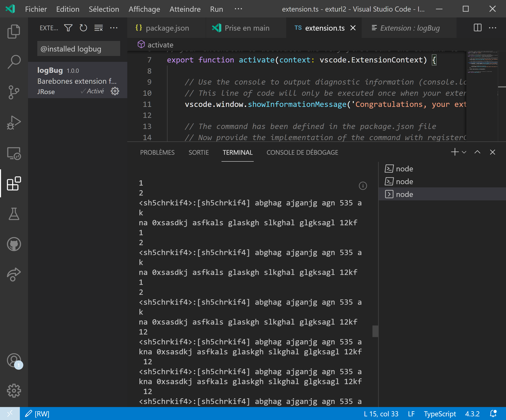Open the Search view
The height and width of the screenshot is (420, 506).
click(x=14, y=61)
